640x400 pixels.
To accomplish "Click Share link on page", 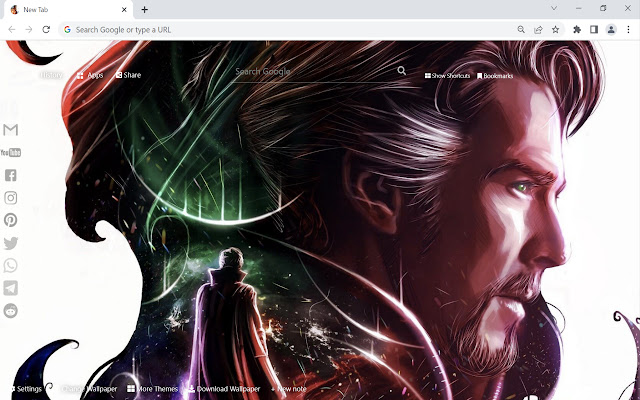I will 128,75.
